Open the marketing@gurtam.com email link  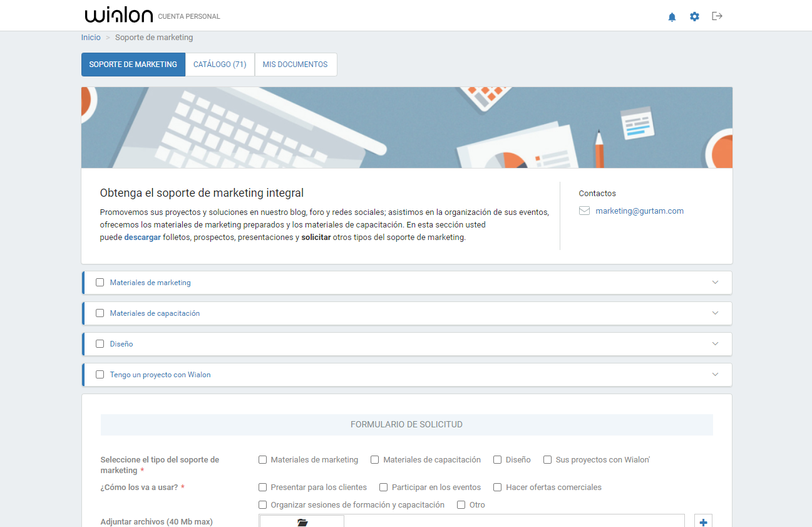point(639,211)
